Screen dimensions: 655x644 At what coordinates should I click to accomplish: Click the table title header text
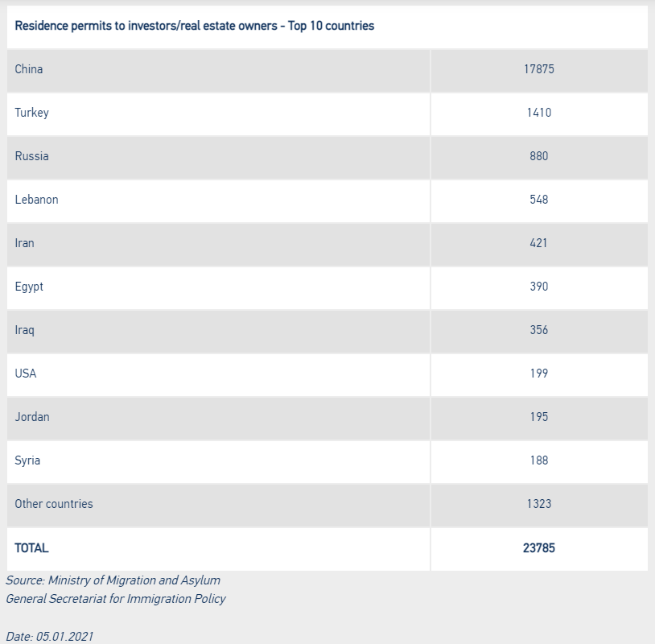click(x=194, y=26)
